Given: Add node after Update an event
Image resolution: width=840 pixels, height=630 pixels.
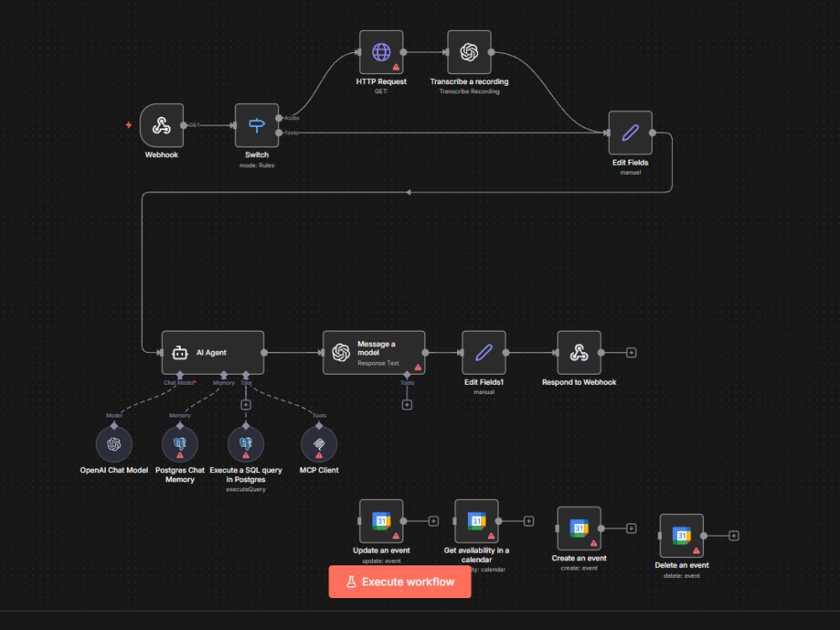Looking at the screenshot, I should pyautogui.click(x=433, y=522).
